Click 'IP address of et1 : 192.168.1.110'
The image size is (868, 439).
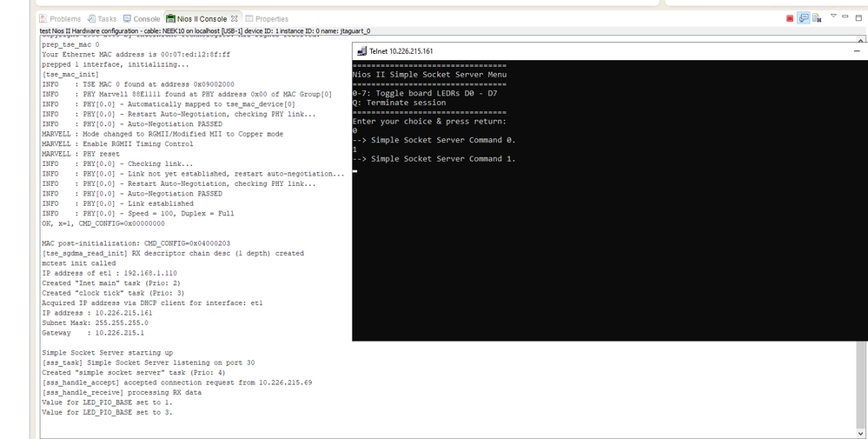[109, 274]
